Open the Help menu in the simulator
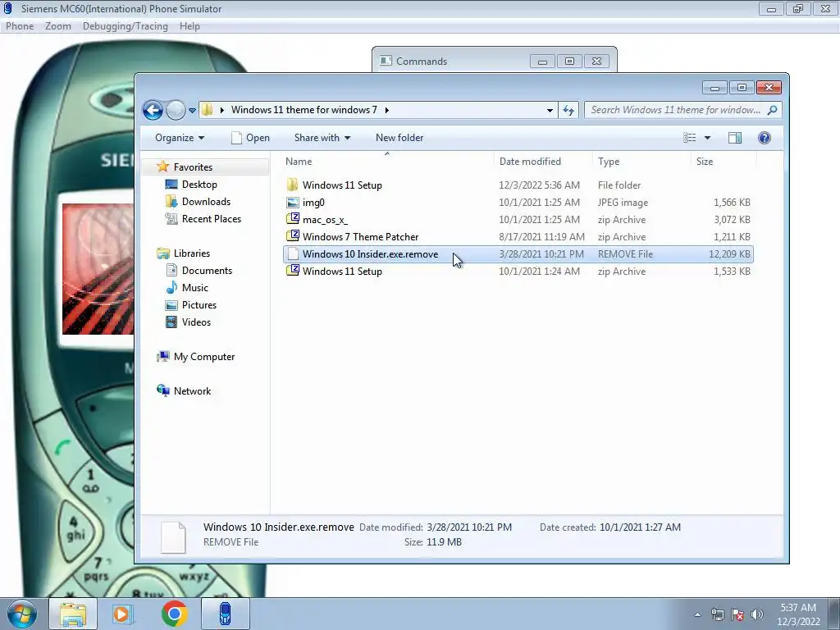Image resolution: width=840 pixels, height=630 pixels. point(189,26)
